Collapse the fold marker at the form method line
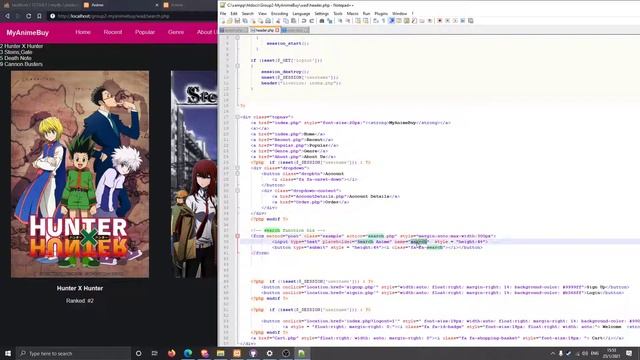Viewport: 640px width, 360px height. click(238, 236)
